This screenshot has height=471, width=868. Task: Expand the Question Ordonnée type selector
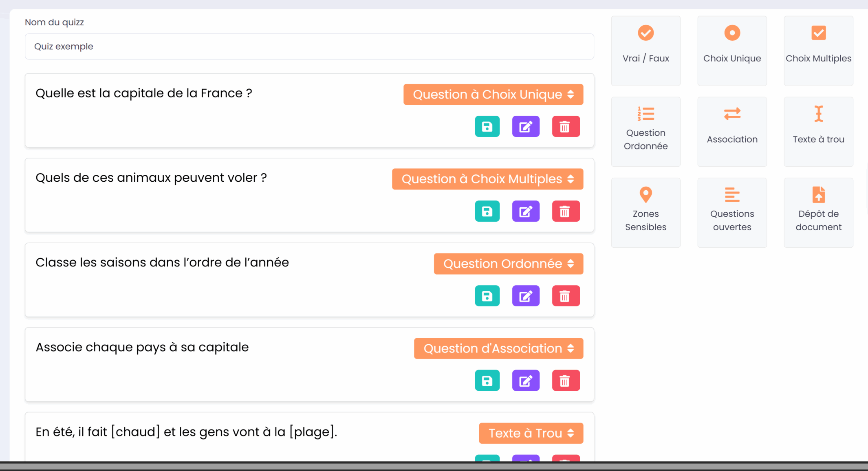508,264
